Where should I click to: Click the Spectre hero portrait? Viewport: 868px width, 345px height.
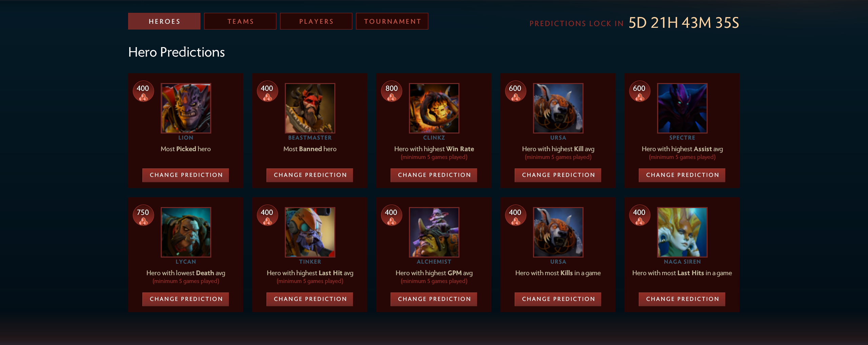[x=682, y=108]
